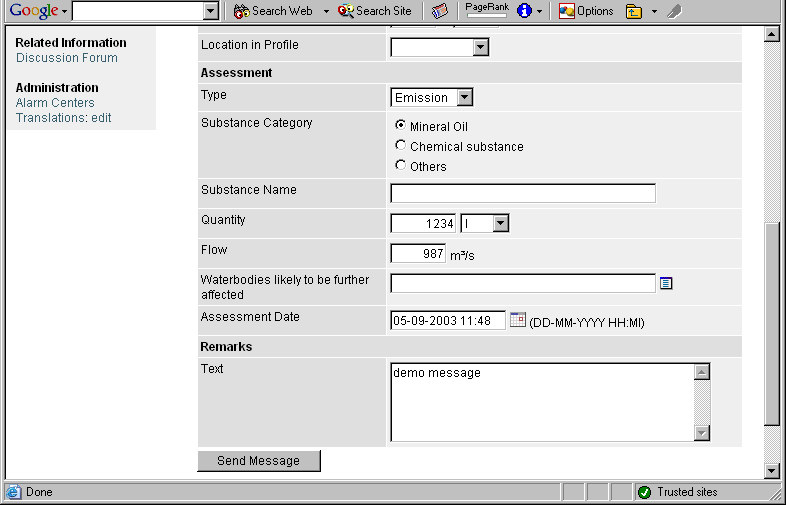
Task: Open the Page Info blue icon
Action: click(524, 11)
